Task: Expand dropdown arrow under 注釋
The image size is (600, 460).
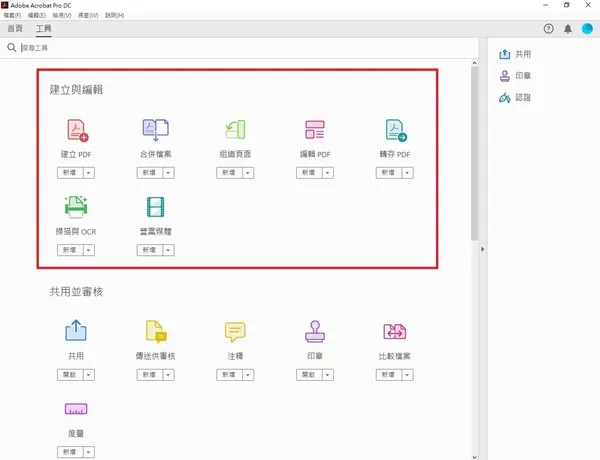Action: pos(248,375)
